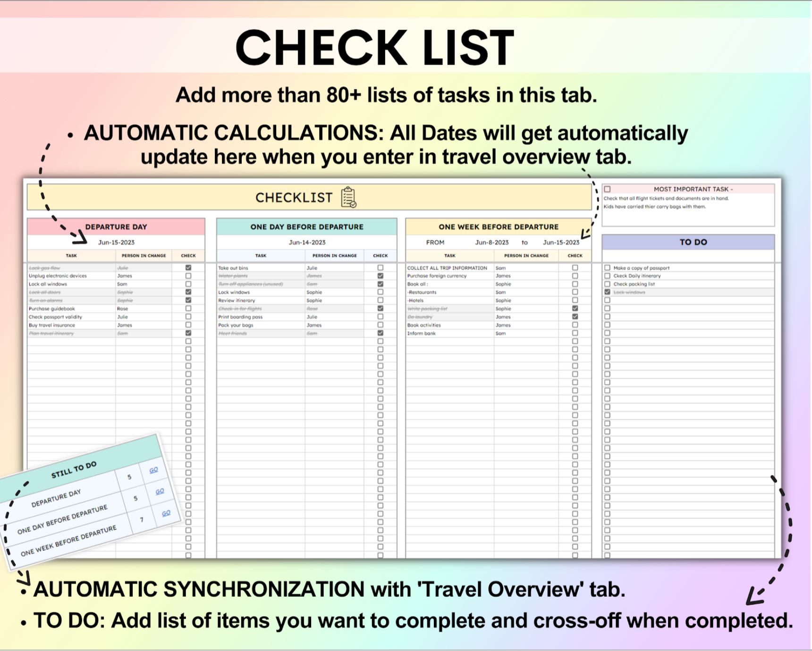Screen dimensions: 812x651
Task: Uncheck the Water plants task checkbox
Action: pyautogui.click(x=381, y=276)
